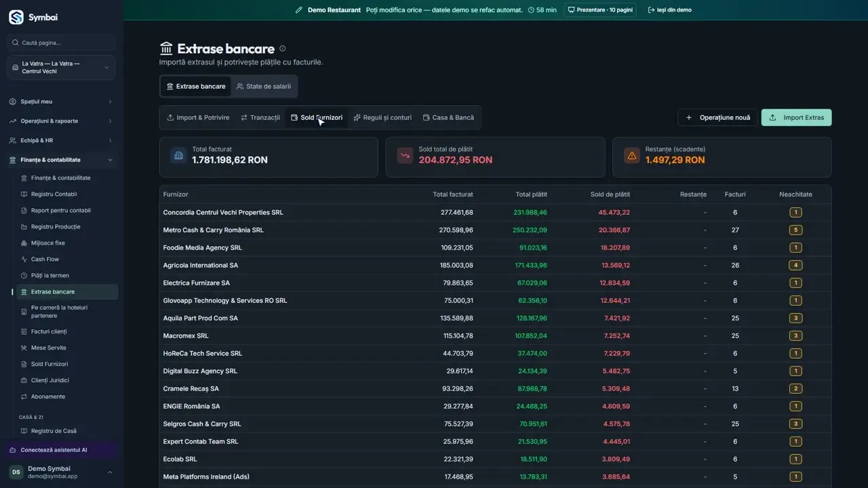
Task: Open Facturi clienți sidebar icon
Action: pos(24,332)
